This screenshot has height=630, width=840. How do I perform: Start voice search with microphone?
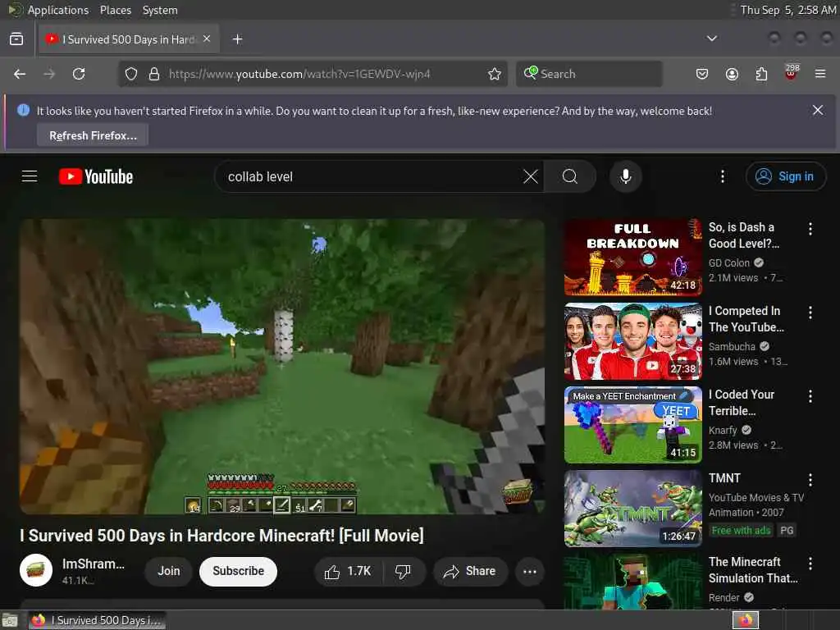point(625,176)
